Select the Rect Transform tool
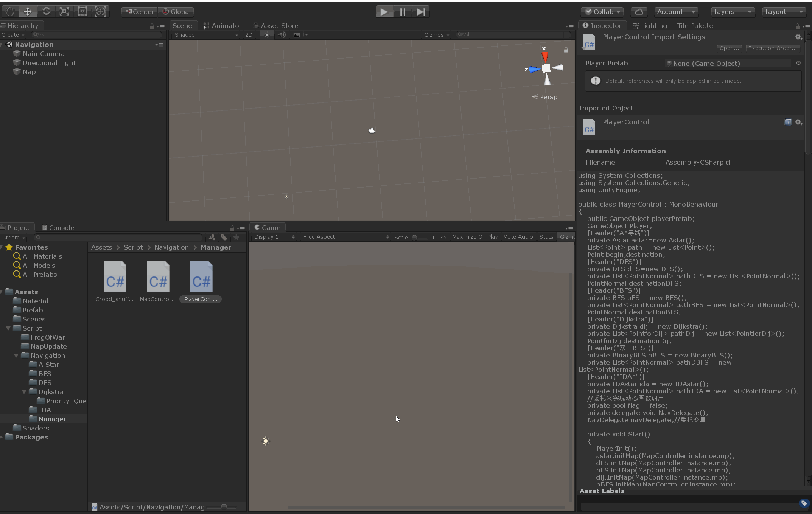This screenshot has width=812, height=514. point(82,11)
